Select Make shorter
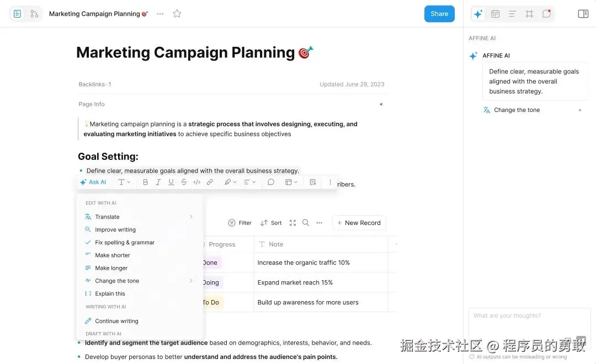This screenshot has height=364, width=596. [139, 255]
